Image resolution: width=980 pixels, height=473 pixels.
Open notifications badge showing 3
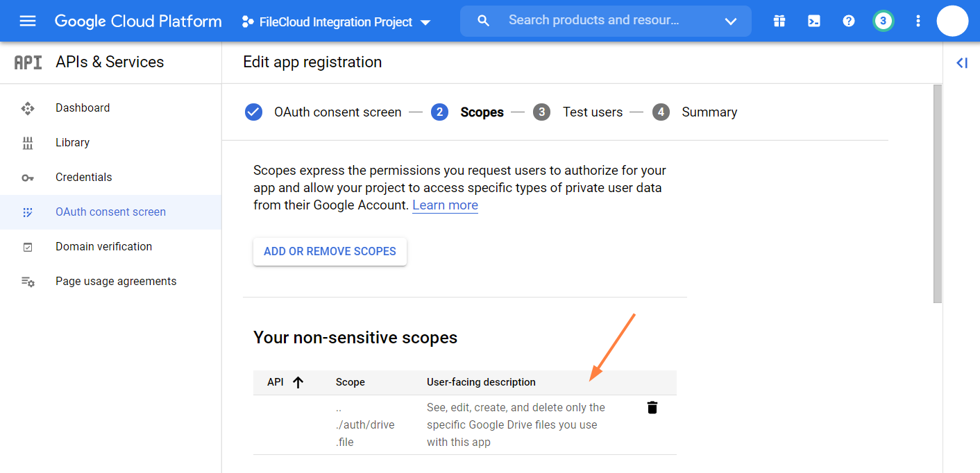tap(883, 21)
